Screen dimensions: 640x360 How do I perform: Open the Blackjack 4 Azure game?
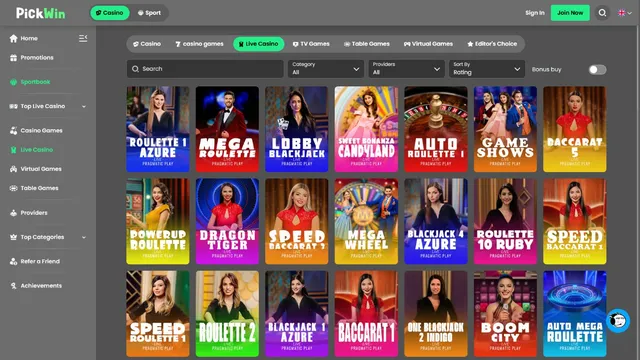[x=436, y=221]
